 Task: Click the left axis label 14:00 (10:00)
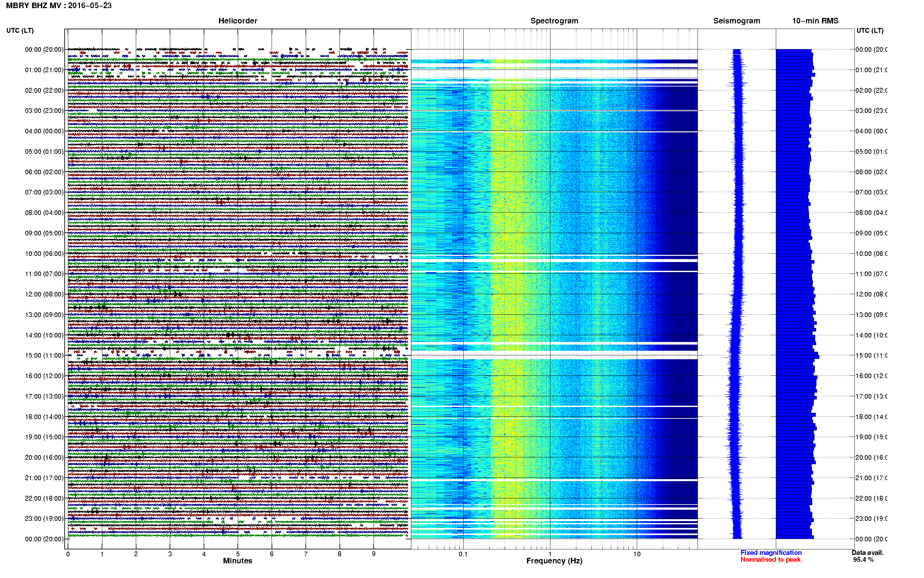click(x=44, y=335)
